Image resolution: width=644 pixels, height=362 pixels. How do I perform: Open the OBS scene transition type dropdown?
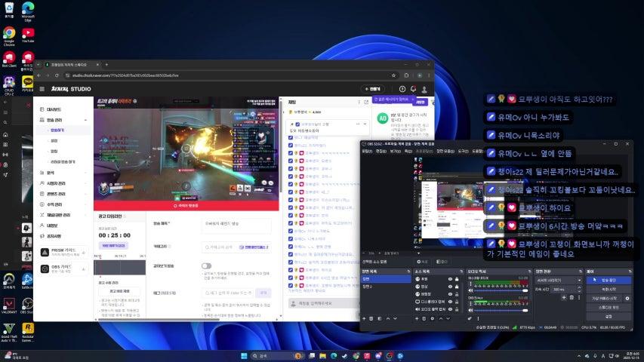tap(558, 281)
